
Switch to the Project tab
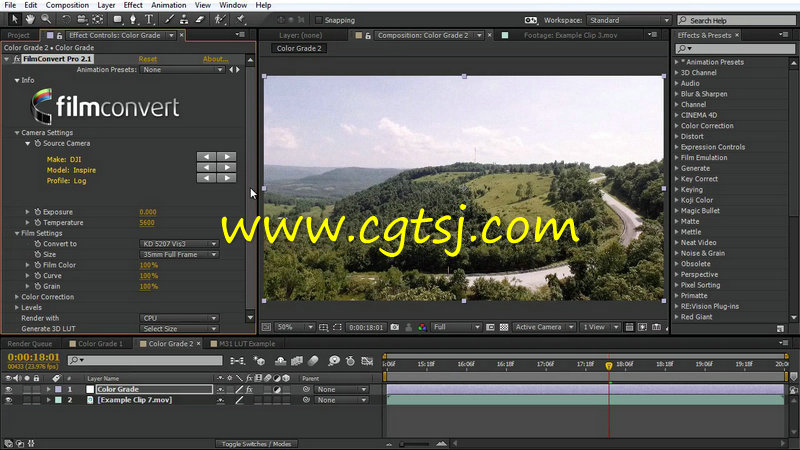(x=18, y=35)
